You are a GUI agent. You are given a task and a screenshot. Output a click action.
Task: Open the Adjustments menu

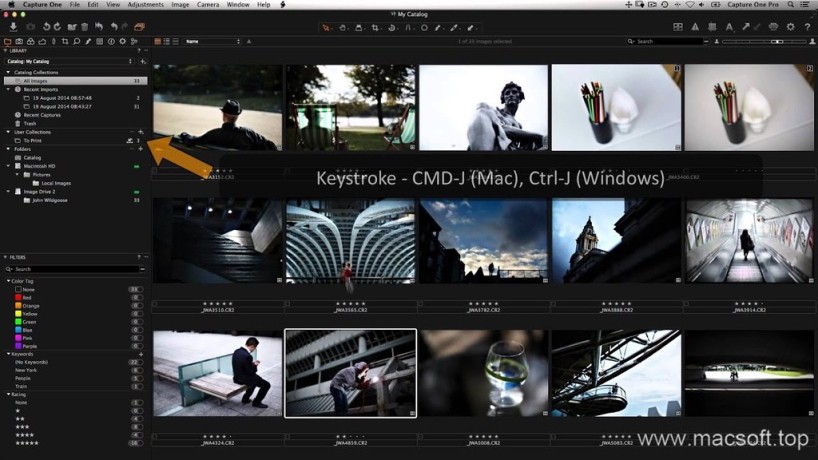tap(145, 5)
